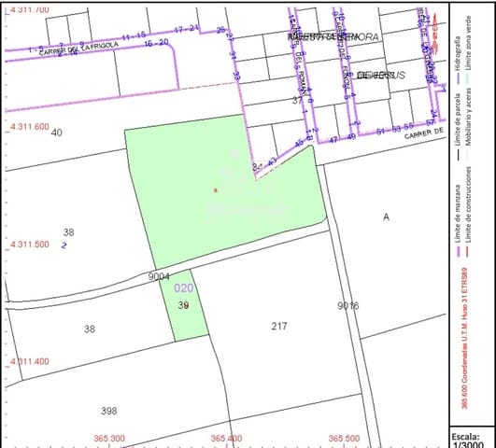Select the parcel labeled 398

click(108, 411)
